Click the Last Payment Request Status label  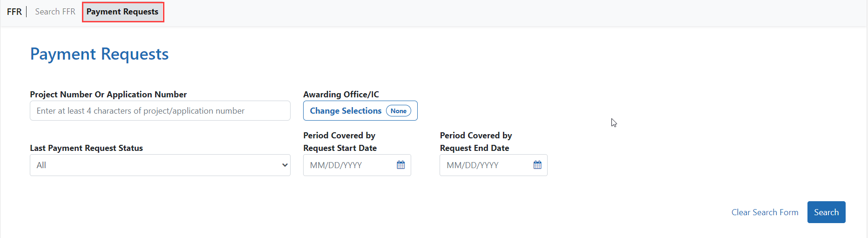click(86, 148)
